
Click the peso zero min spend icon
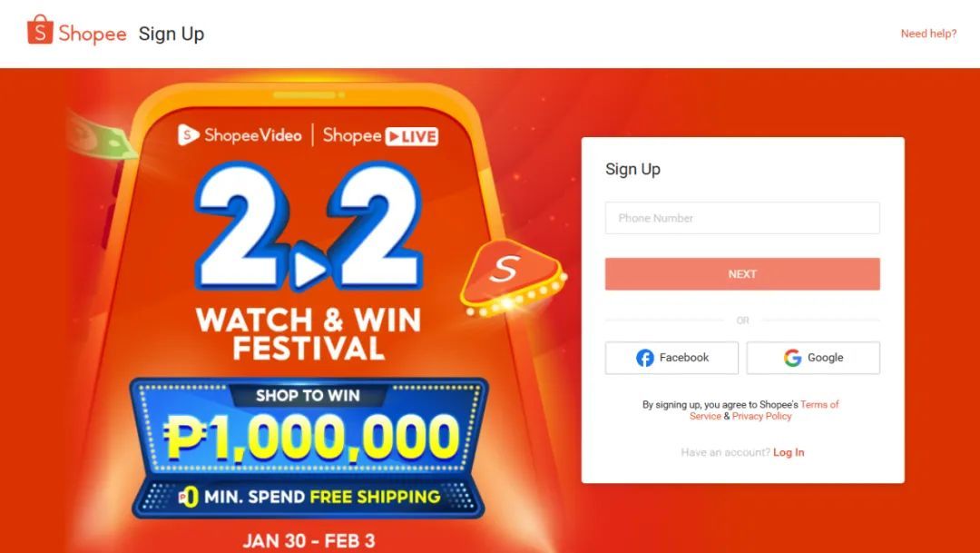coord(189,497)
